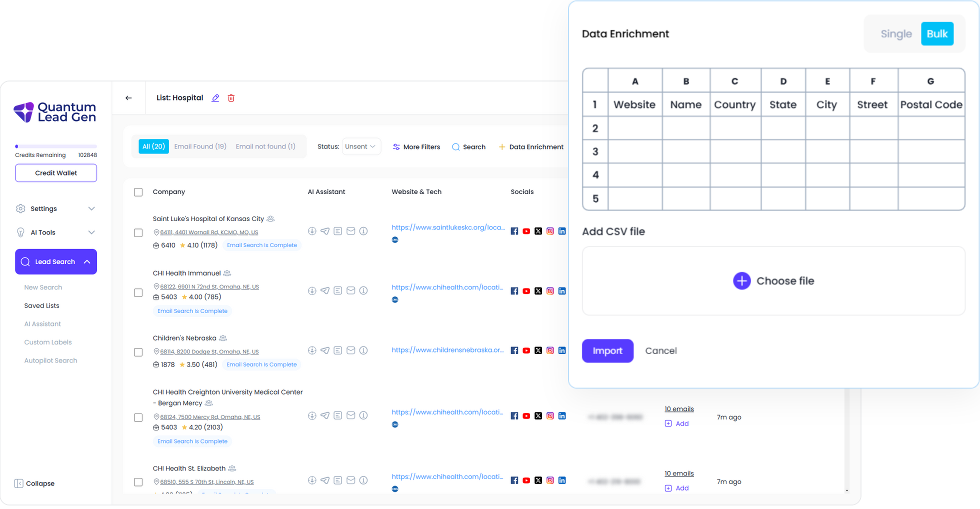Expand the Settings sidebar section

click(55, 208)
